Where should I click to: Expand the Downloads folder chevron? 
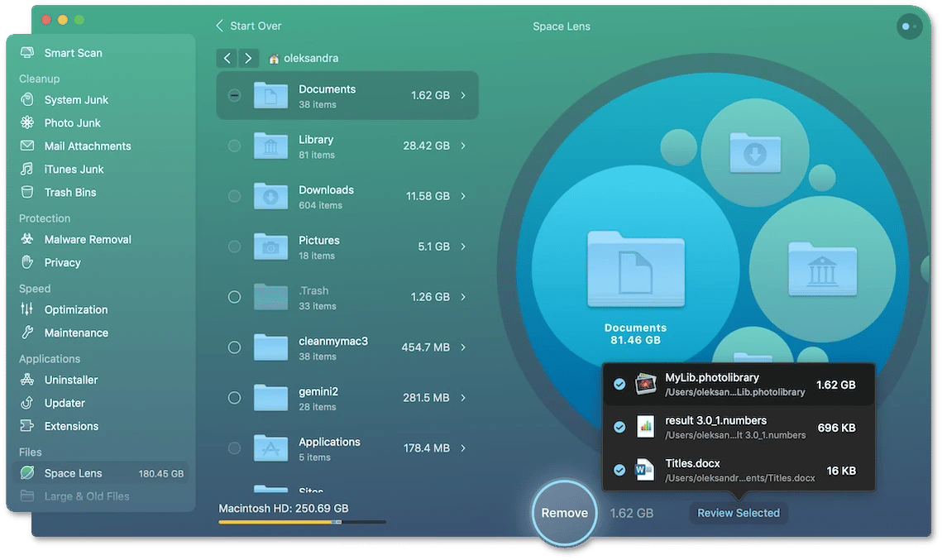coord(463,196)
